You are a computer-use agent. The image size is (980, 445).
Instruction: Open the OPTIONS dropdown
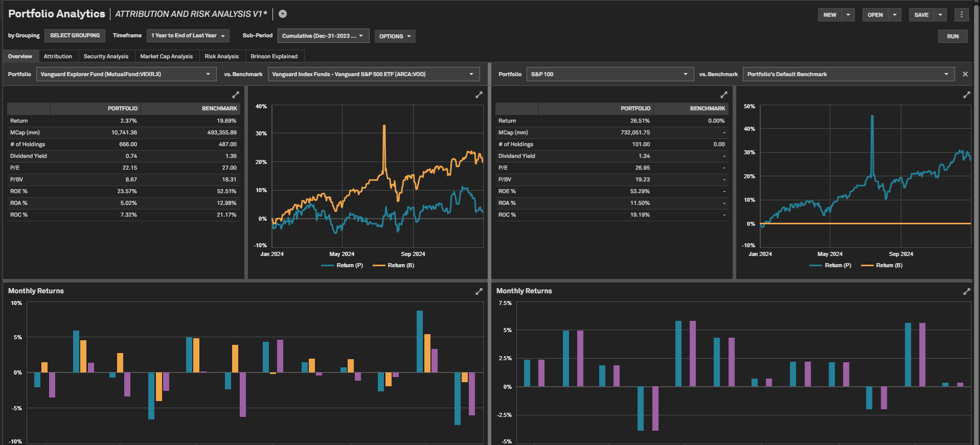coord(395,36)
